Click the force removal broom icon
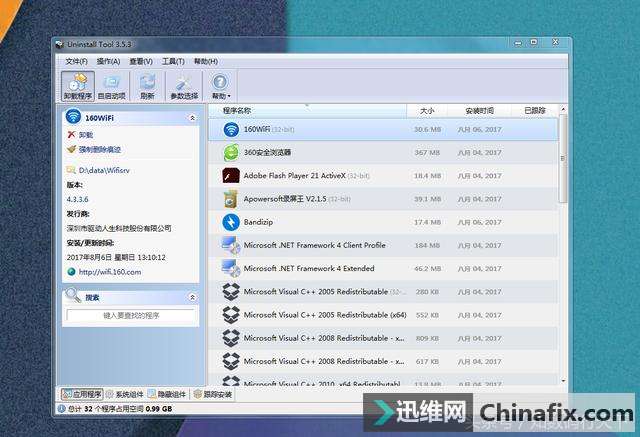This screenshot has height=437, width=640. (x=71, y=149)
